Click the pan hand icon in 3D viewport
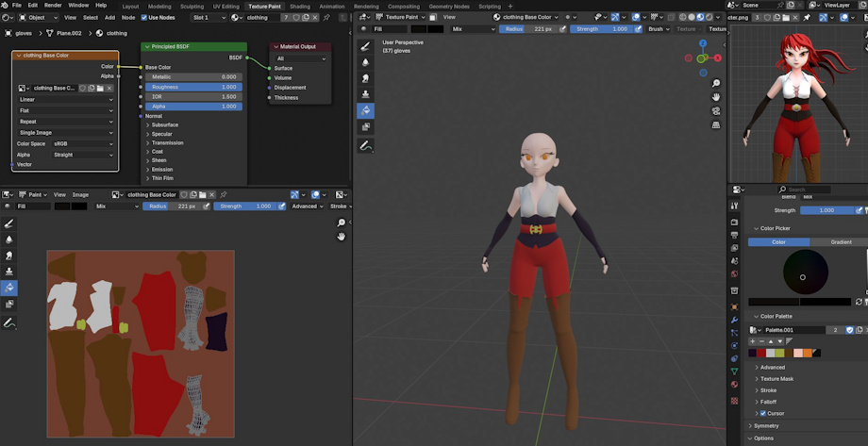868x446 pixels. pyautogui.click(x=717, y=96)
